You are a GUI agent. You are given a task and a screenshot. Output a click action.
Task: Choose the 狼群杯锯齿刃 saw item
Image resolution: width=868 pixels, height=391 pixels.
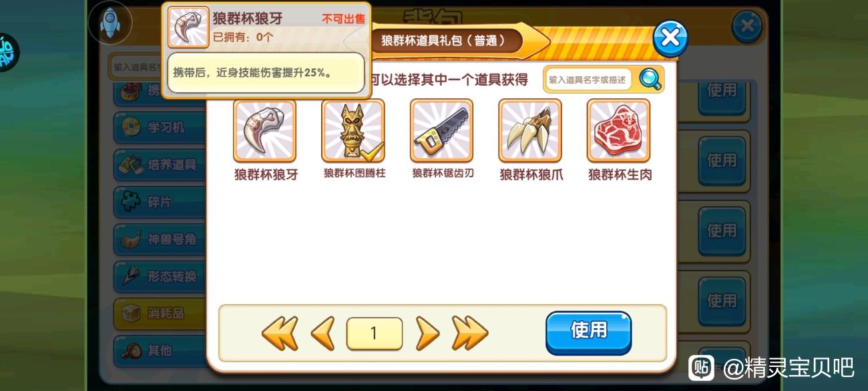click(442, 131)
